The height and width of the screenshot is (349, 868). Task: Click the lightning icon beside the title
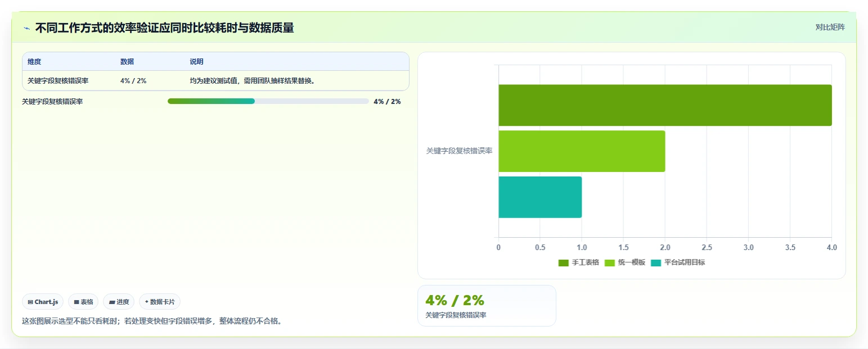coord(26,28)
